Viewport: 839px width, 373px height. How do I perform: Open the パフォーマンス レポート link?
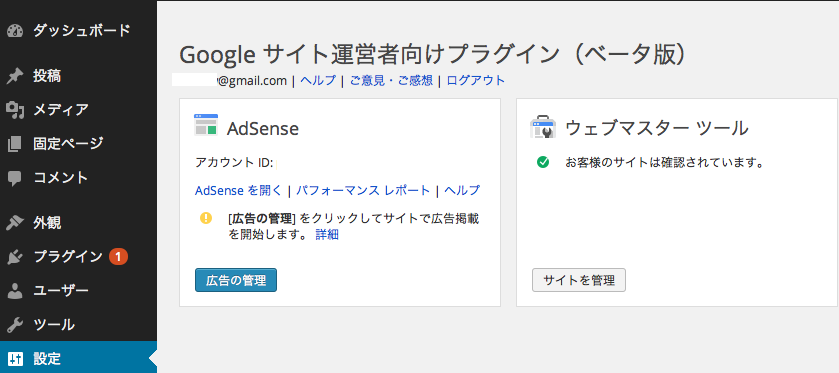click(x=363, y=191)
